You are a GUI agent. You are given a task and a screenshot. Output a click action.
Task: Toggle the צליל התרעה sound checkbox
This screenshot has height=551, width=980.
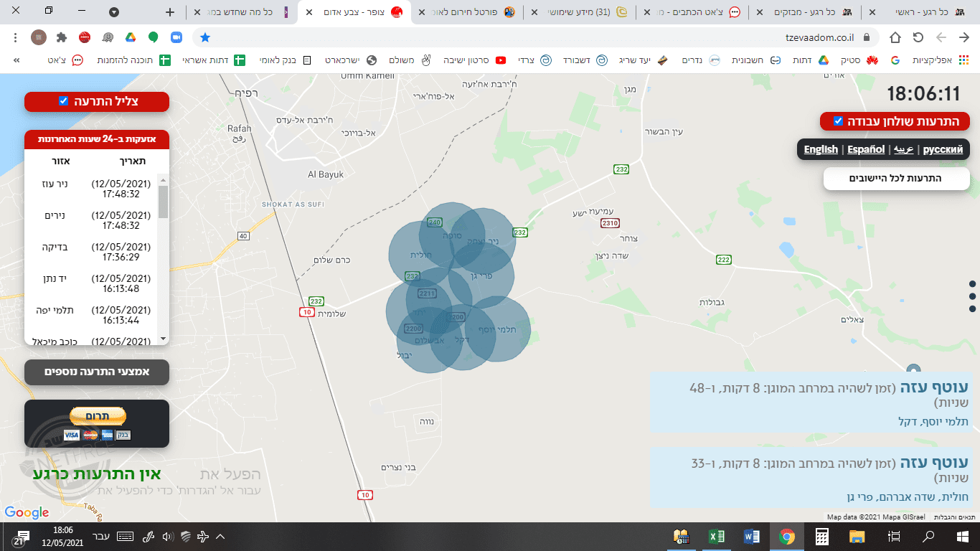[x=63, y=101]
